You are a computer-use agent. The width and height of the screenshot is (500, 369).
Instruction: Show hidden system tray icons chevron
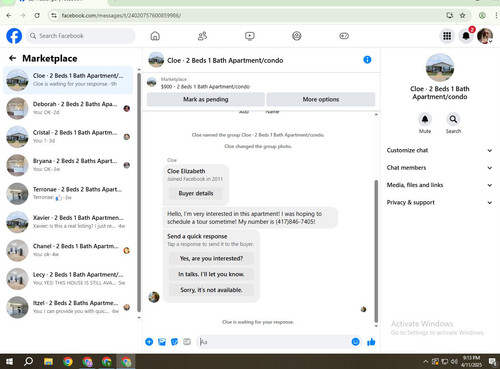(x=425, y=361)
